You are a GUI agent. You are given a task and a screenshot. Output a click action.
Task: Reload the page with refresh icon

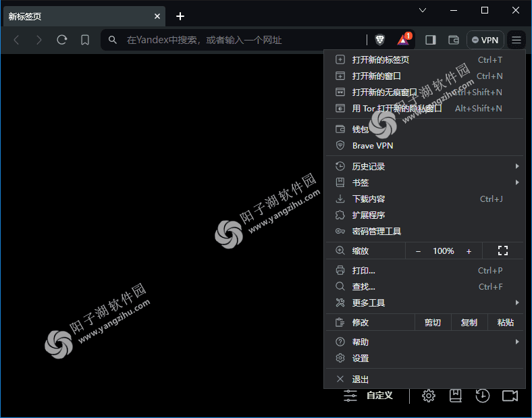tap(61, 40)
